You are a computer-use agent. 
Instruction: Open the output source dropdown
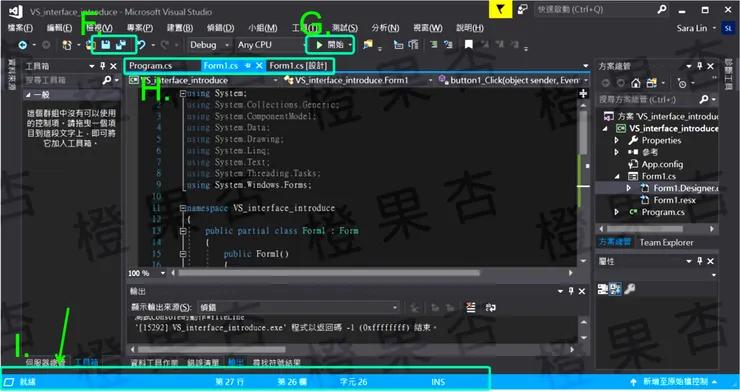(x=298, y=308)
